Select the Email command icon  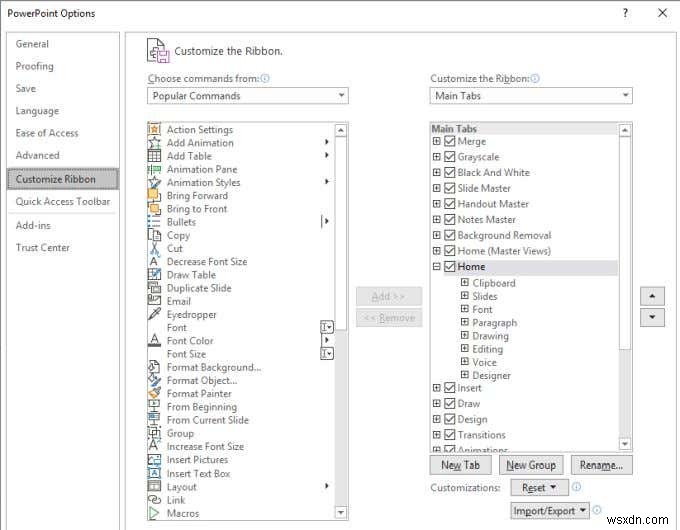coord(154,301)
